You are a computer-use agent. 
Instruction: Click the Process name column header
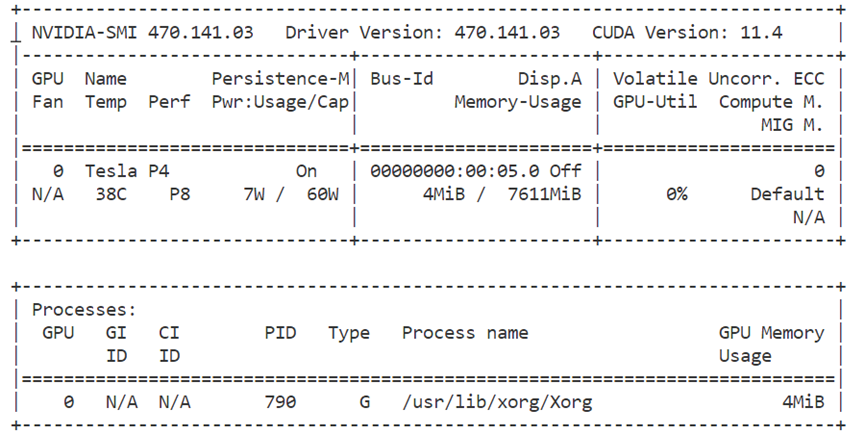pyautogui.click(x=465, y=333)
